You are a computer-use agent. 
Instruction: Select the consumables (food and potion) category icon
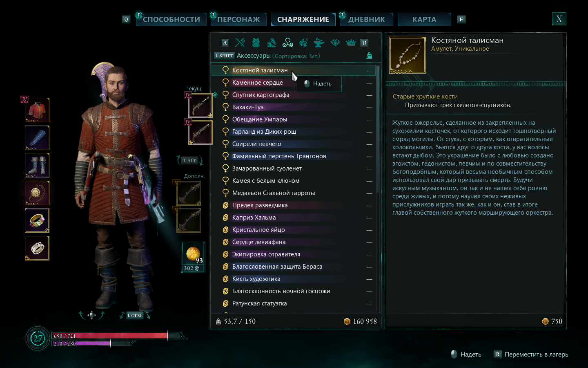click(x=303, y=42)
